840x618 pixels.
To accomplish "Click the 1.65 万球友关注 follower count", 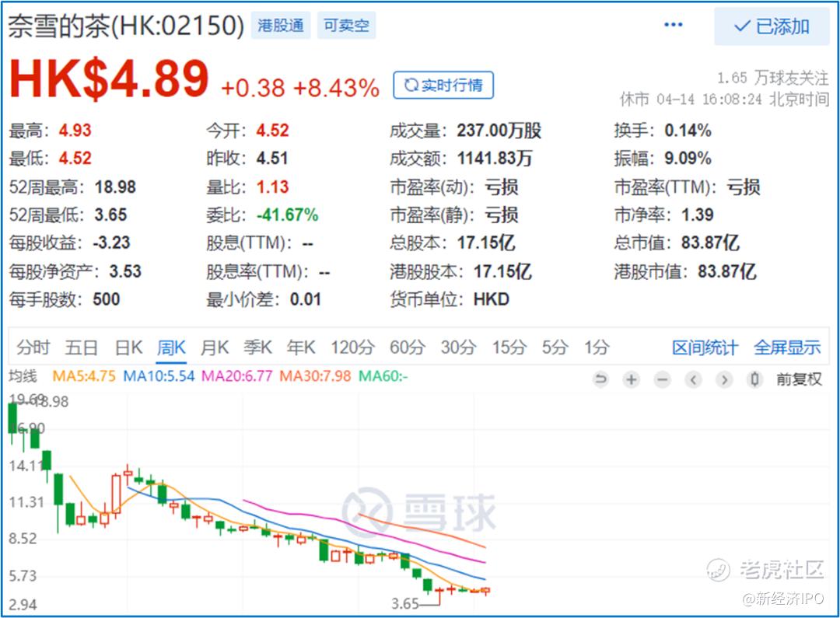I will click(x=772, y=79).
